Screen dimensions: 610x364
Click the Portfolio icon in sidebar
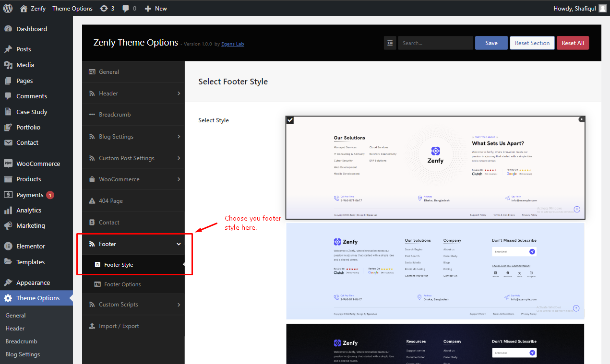(x=8, y=127)
